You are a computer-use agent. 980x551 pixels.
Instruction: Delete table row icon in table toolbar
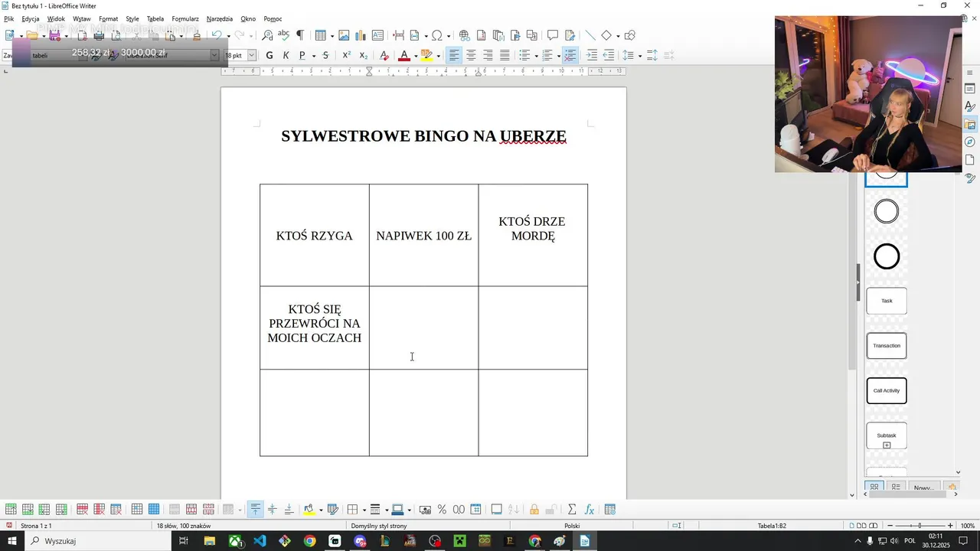(82, 510)
